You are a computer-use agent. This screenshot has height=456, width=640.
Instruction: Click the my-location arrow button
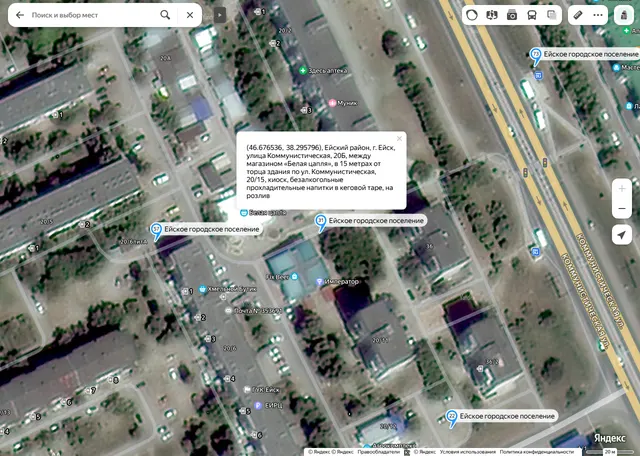(622, 235)
